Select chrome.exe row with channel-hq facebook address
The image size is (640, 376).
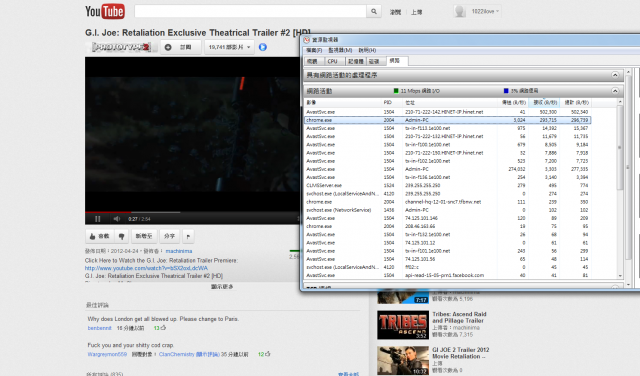tap(447, 202)
